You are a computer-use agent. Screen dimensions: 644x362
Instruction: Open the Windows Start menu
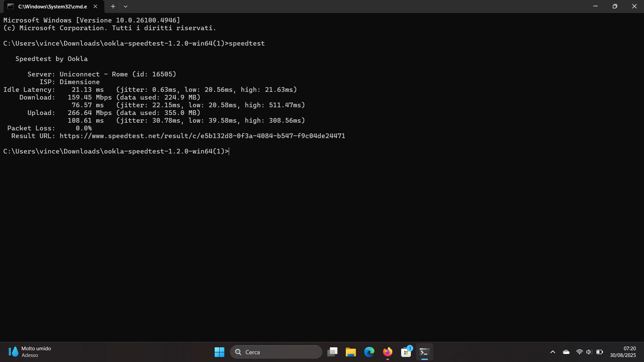(x=219, y=352)
